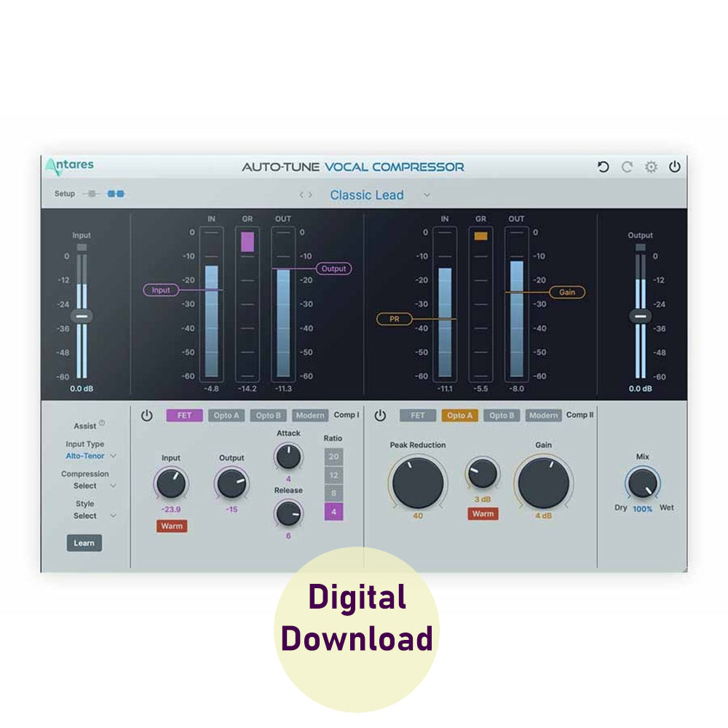Select FET mode for Comp II
728x728 pixels.
[418, 415]
